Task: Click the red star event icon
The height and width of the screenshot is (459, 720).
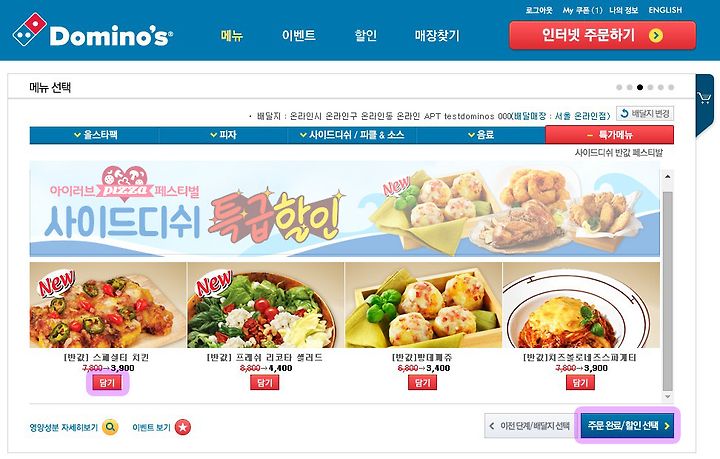Action: pos(183,427)
